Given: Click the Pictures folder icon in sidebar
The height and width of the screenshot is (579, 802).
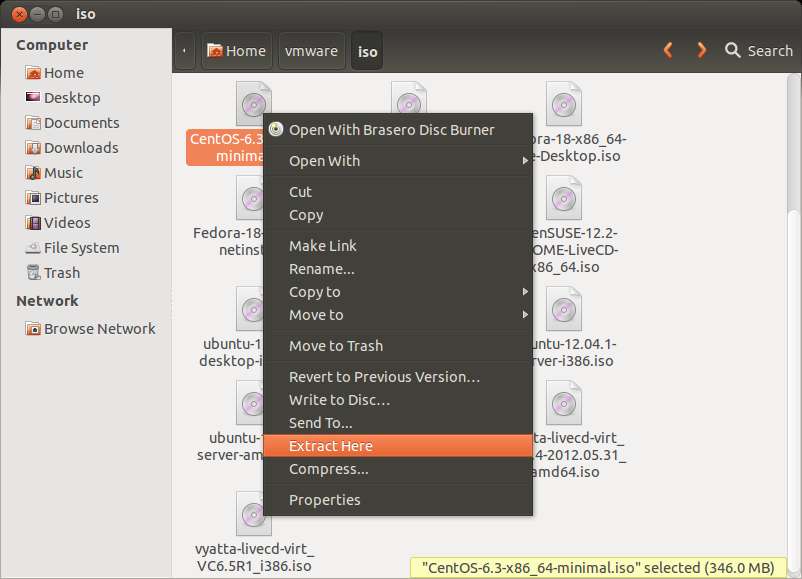Looking at the screenshot, I should [x=33, y=198].
